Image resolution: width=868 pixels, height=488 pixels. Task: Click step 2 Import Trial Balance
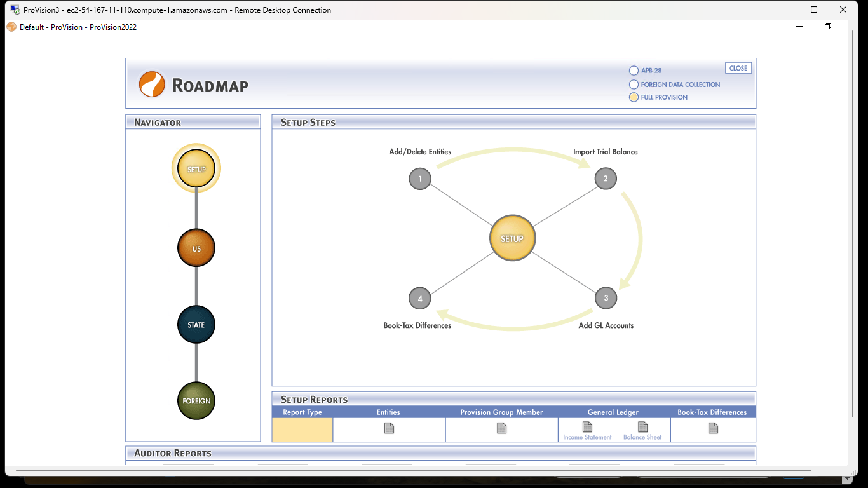pos(606,179)
